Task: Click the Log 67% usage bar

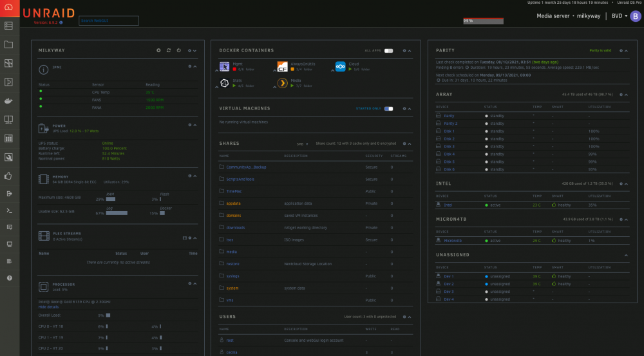Action: (x=117, y=213)
